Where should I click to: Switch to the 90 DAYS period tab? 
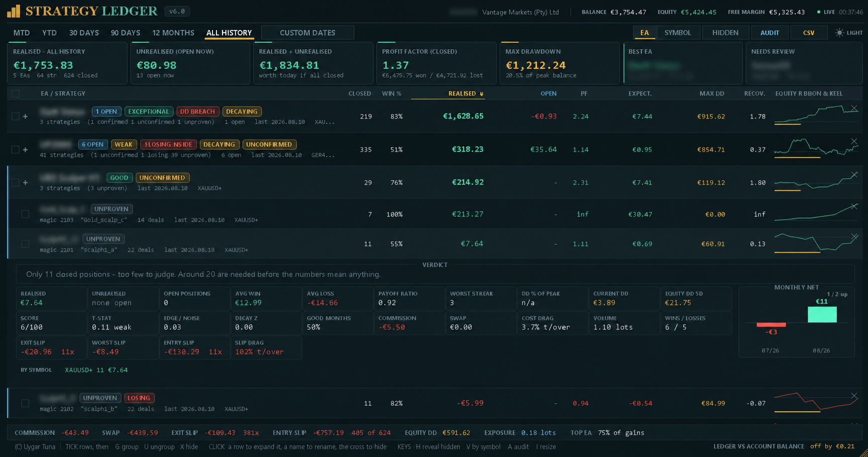126,33
